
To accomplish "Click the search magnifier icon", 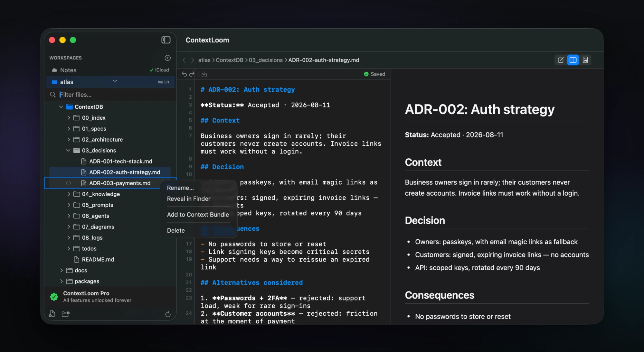I will point(53,95).
